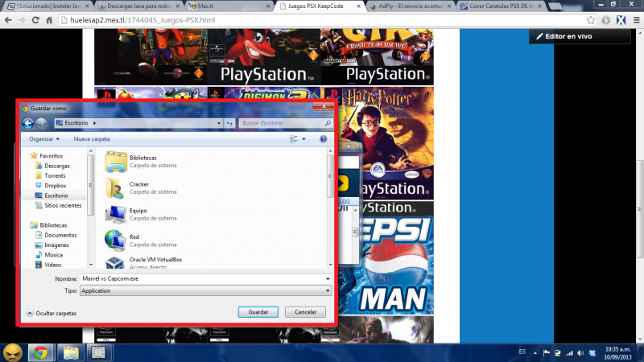Switch to the Descargas Java tab
The width and height of the screenshot is (644, 362).
click(138, 6)
